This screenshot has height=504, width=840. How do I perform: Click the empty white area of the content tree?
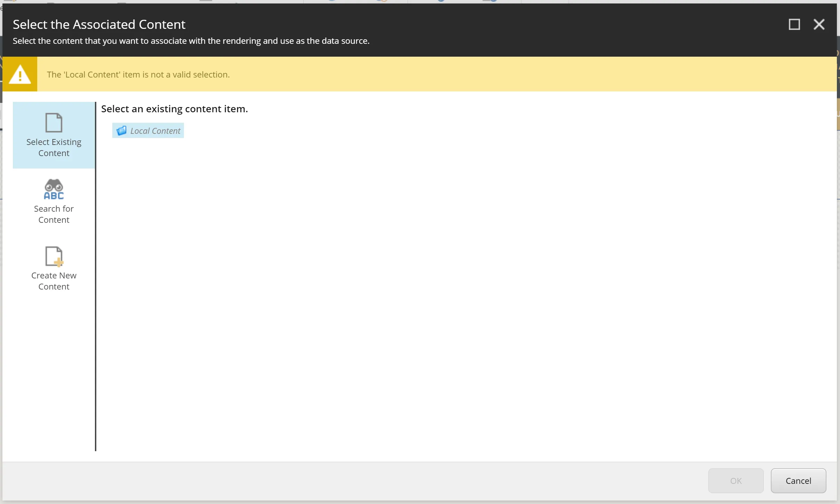[452, 278]
